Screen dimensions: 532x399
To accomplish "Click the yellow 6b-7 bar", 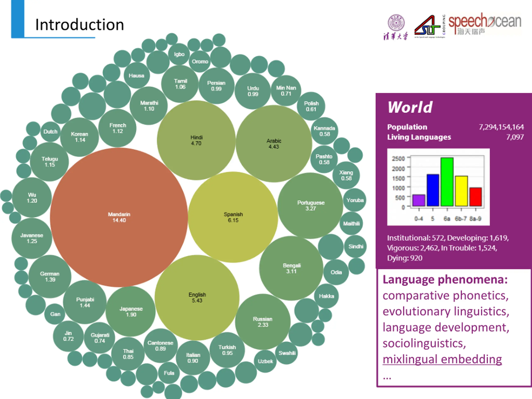I will click(461, 191).
